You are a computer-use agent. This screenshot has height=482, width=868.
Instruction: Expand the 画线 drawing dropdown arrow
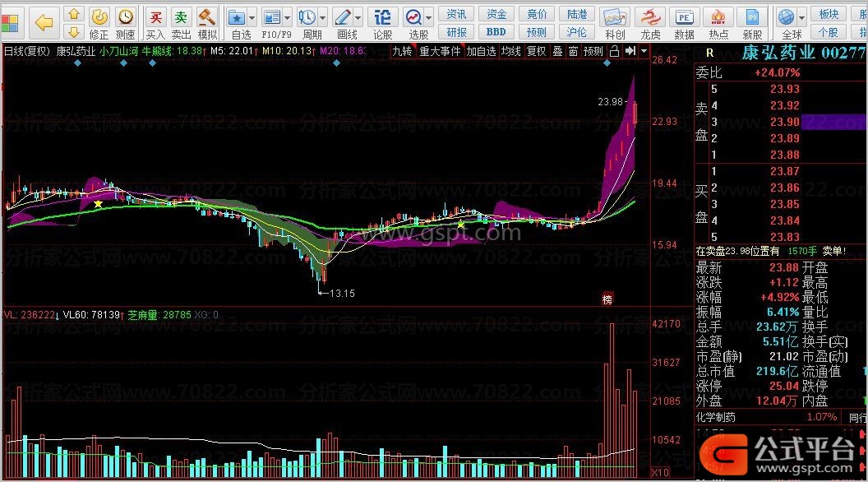(x=358, y=18)
